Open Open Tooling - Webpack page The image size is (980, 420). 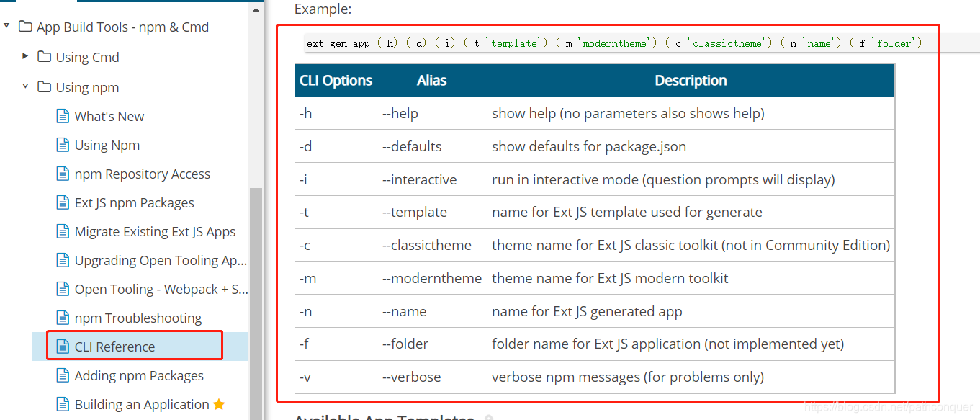click(161, 289)
